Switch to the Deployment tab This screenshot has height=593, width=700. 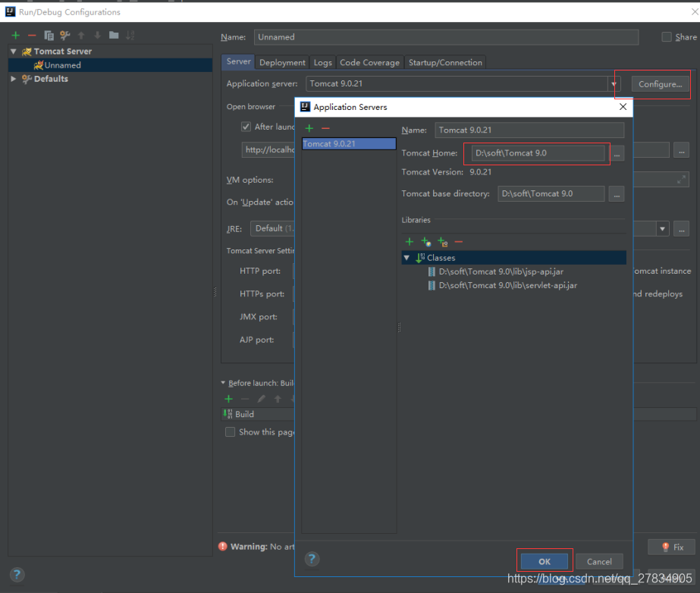pos(282,62)
